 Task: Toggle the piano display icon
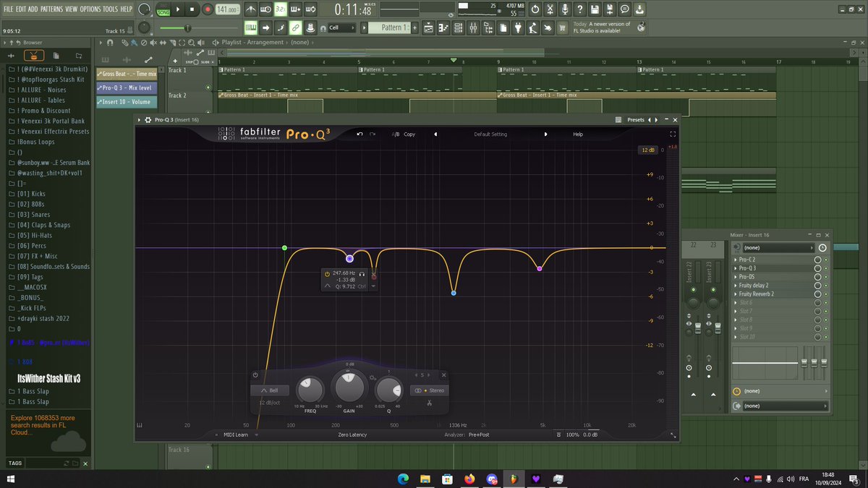(x=140, y=425)
